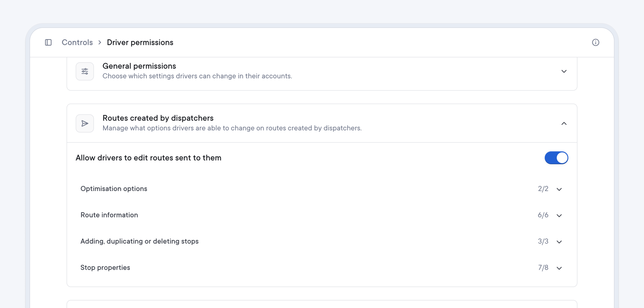The height and width of the screenshot is (308, 644).
Task: Toggle the sidebar panel icon
Action: pyautogui.click(x=48, y=43)
